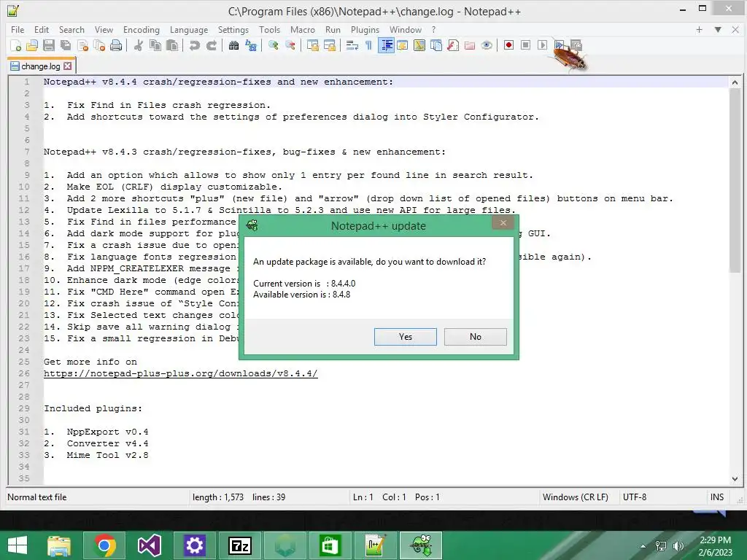
Task: Open Folder as Workspace toolbar icon
Action: coord(470,46)
